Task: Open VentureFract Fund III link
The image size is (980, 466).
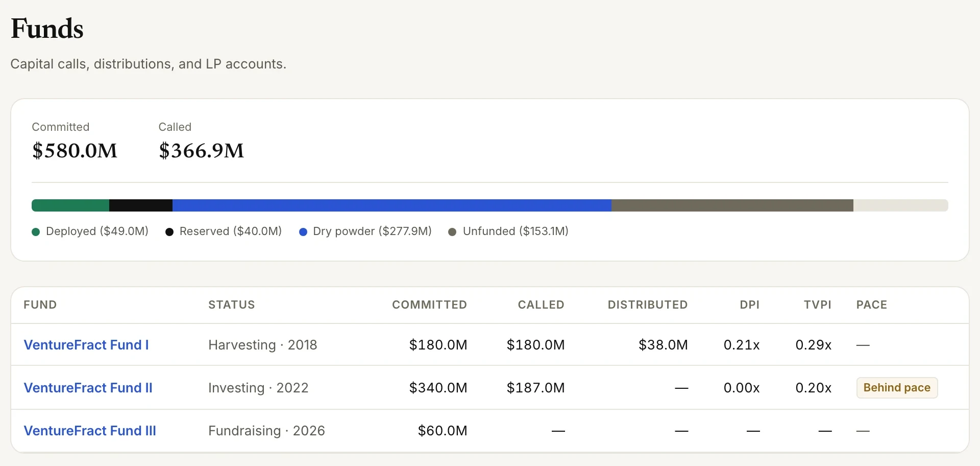Action: click(x=90, y=431)
